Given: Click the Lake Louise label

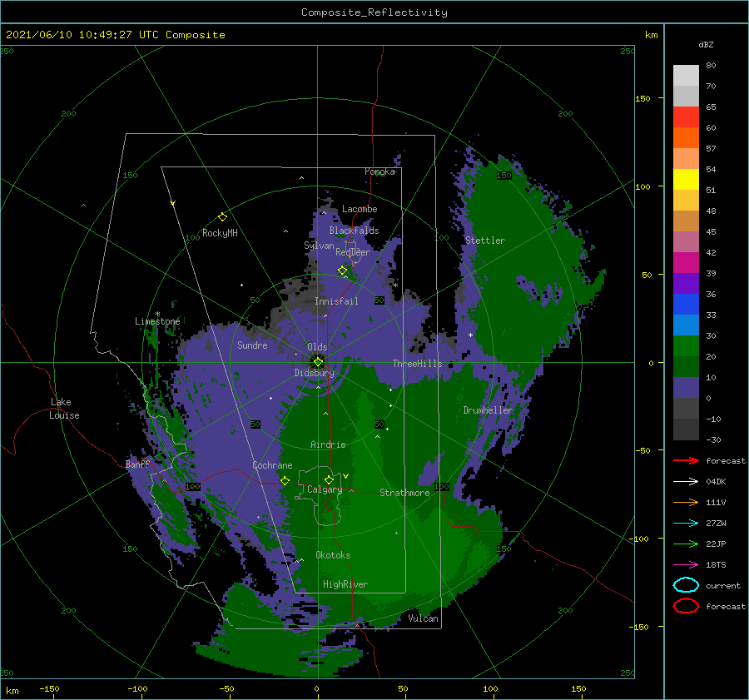Looking at the screenshot, I should 64,409.
